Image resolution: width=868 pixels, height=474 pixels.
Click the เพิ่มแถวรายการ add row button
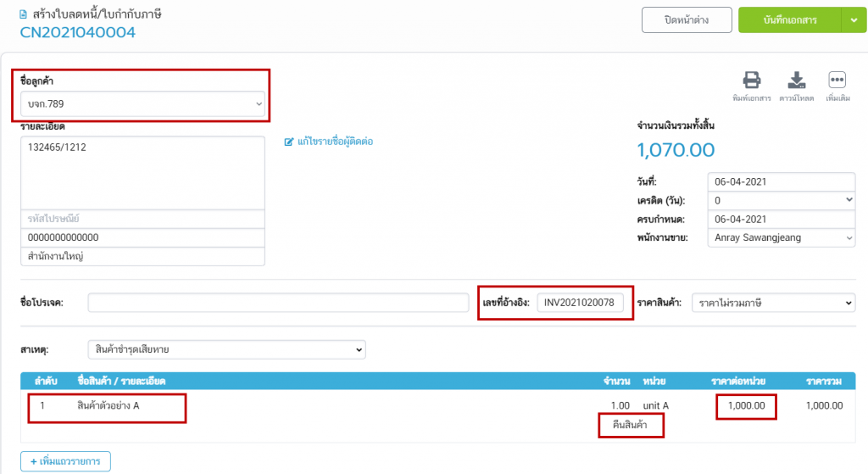click(x=65, y=461)
